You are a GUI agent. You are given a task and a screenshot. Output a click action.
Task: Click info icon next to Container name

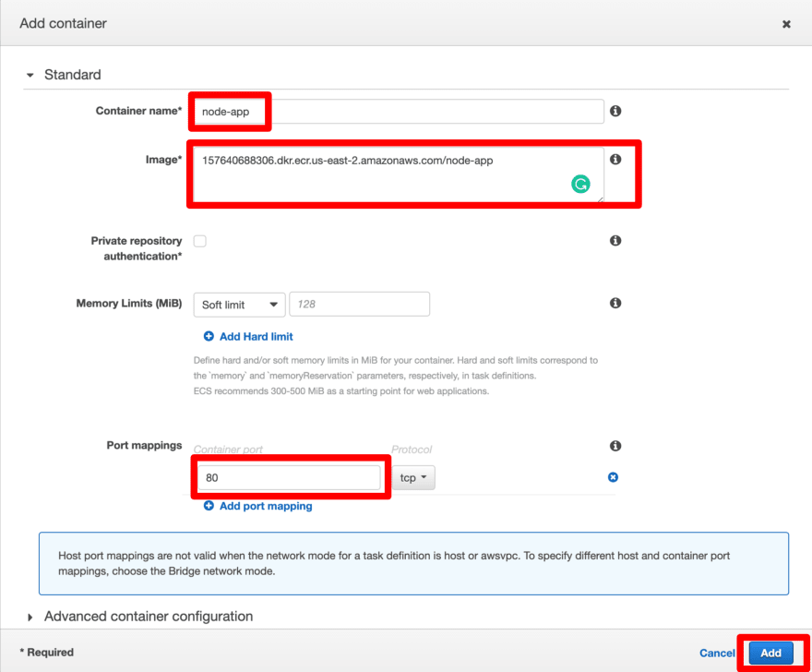coord(615,111)
